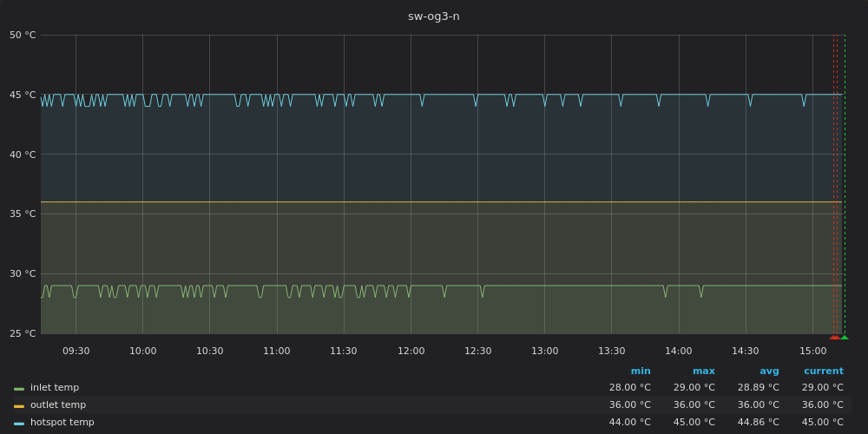Click the green annotation marker triangle
Screen dimensions: 868x434
pos(845,337)
